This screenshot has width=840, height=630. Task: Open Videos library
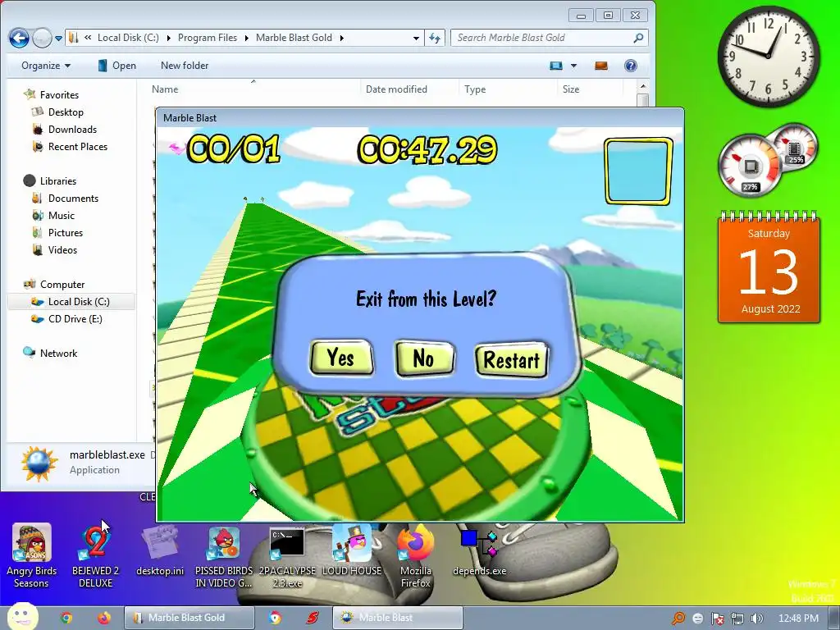[62, 249]
